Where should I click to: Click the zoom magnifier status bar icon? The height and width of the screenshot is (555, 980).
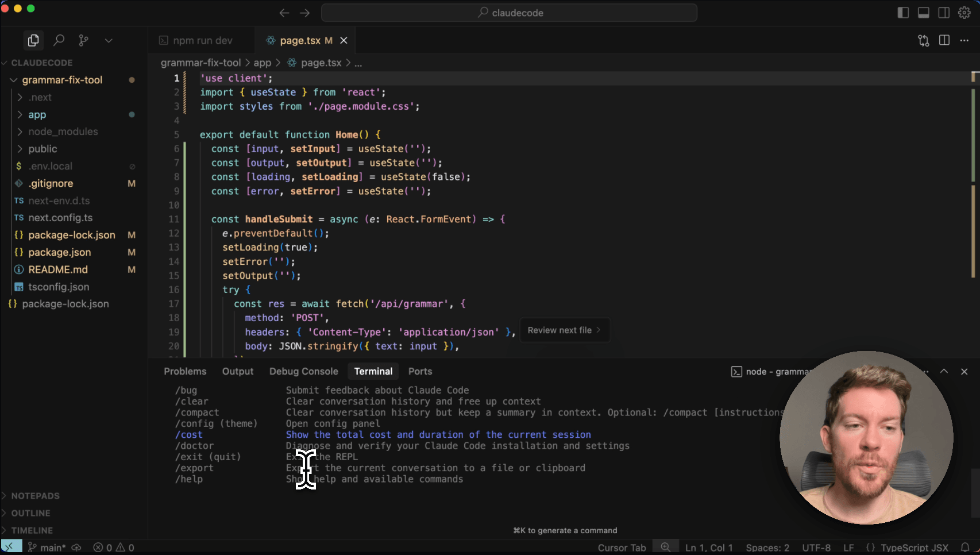665,548
